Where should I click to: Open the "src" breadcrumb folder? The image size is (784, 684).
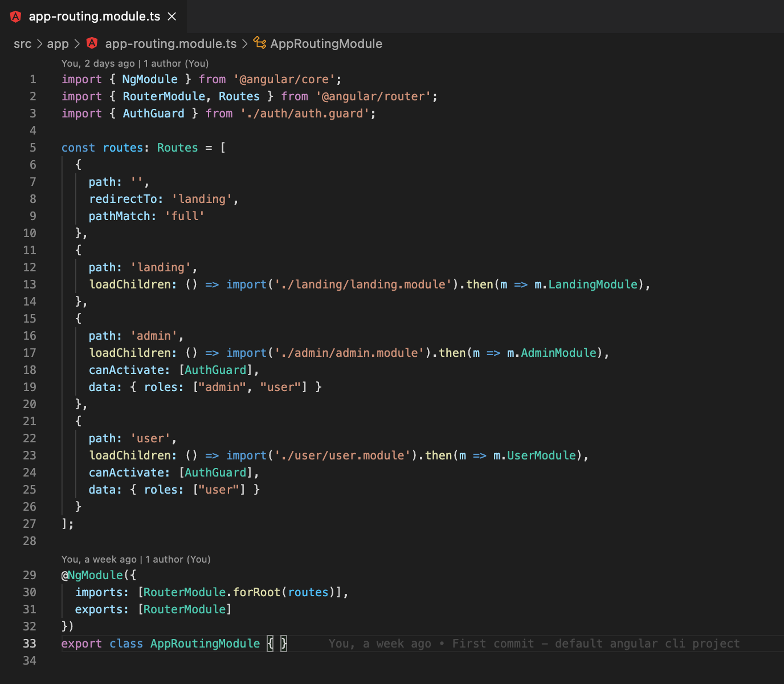[x=23, y=44]
